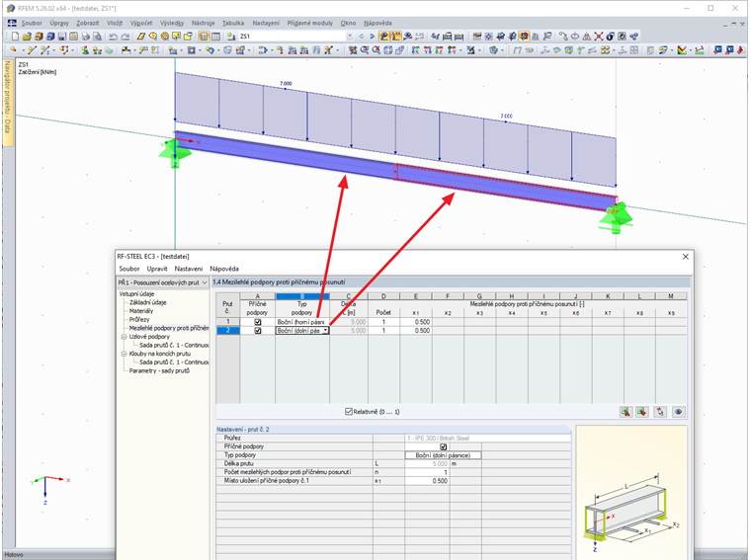Click Místo uložení příčné podpory value 0.500
The height and width of the screenshot is (560, 751).
point(427,481)
